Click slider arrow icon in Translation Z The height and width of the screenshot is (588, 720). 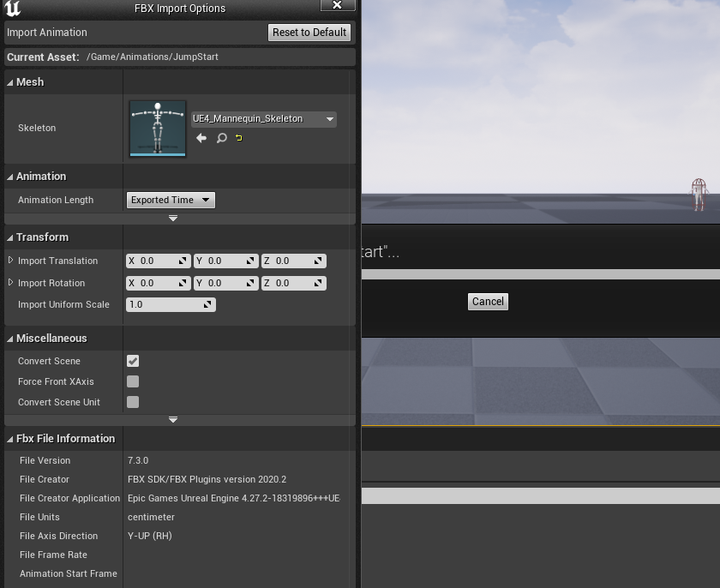tap(318, 261)
